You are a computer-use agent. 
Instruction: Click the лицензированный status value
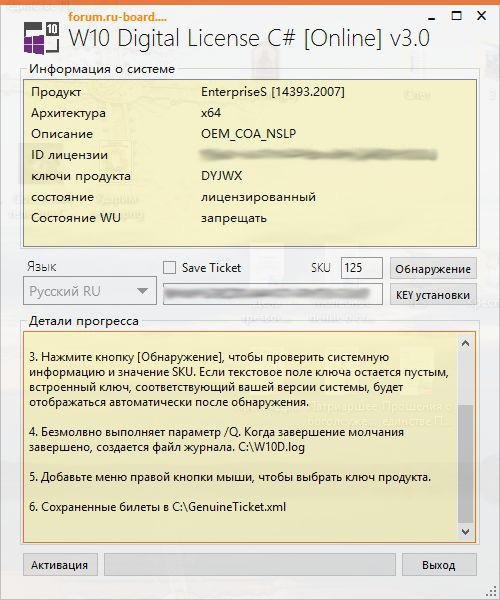(x=258, y=197)
